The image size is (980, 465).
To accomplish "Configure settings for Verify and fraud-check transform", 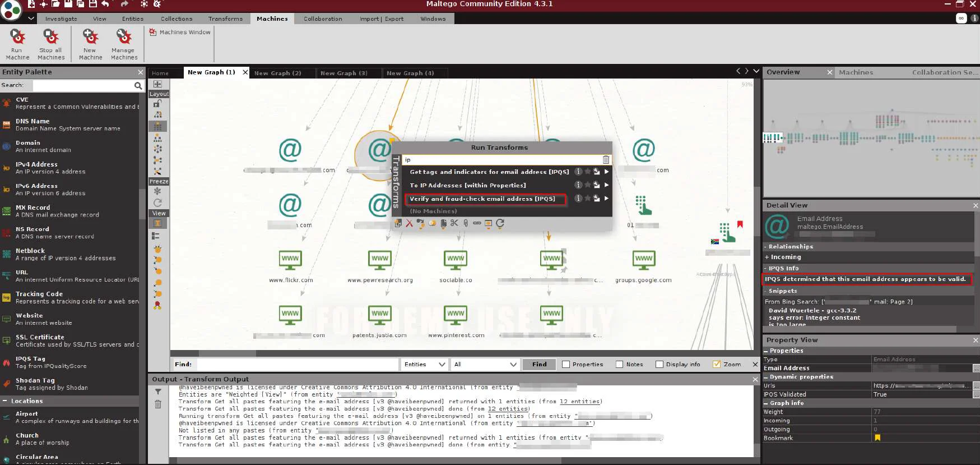I will click(597, 199).
